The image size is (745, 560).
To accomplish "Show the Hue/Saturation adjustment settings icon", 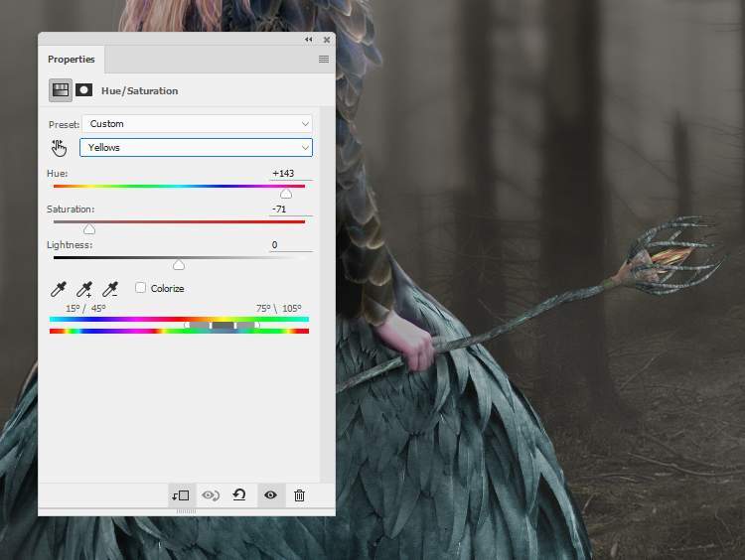I will (61, 90).
